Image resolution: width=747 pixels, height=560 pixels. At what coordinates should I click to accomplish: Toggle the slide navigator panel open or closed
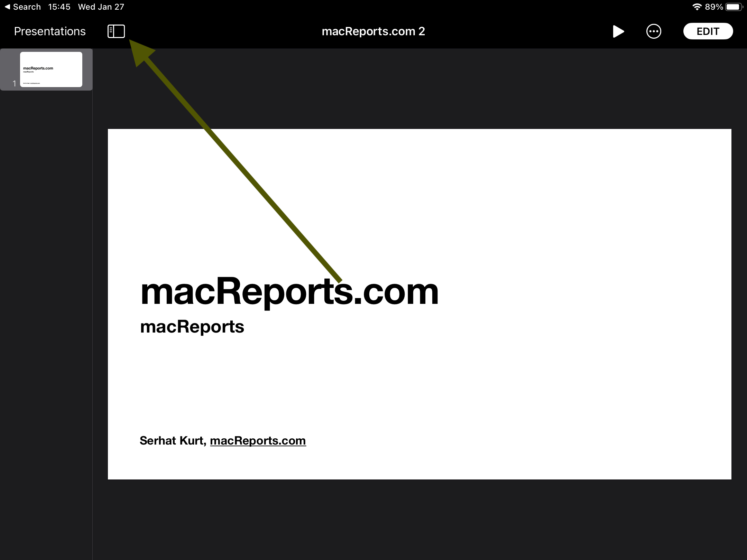[x=115, y=31]
